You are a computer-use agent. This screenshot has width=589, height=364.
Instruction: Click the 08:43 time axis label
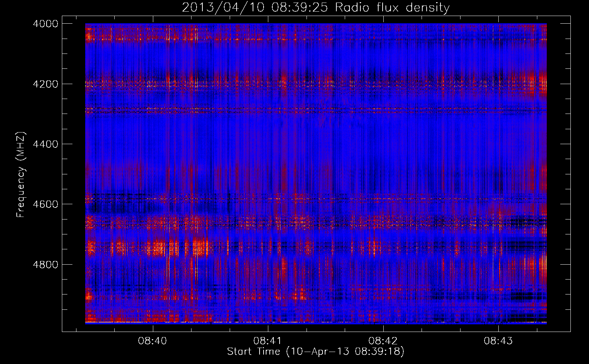[498, 341]
